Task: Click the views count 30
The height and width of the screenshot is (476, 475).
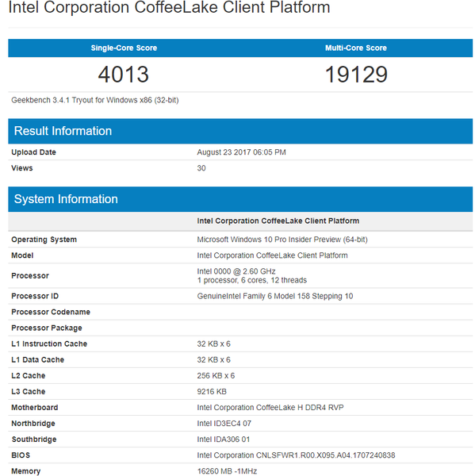Action: 201,168
